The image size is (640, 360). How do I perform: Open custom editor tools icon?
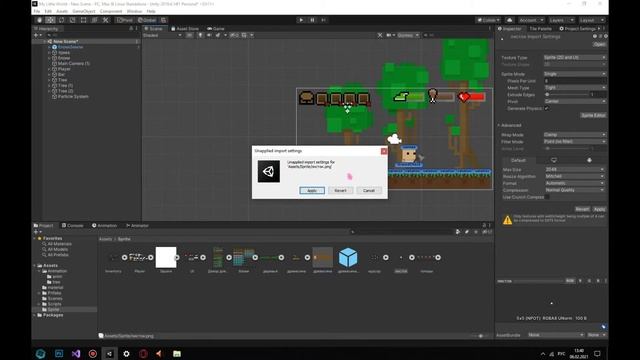[105, 20]
